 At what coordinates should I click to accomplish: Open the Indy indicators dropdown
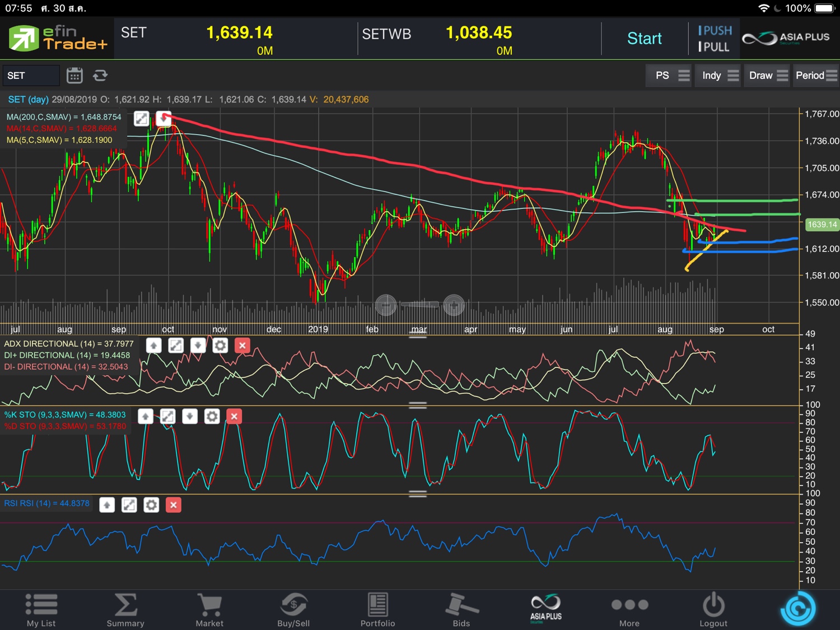point(720,76)
